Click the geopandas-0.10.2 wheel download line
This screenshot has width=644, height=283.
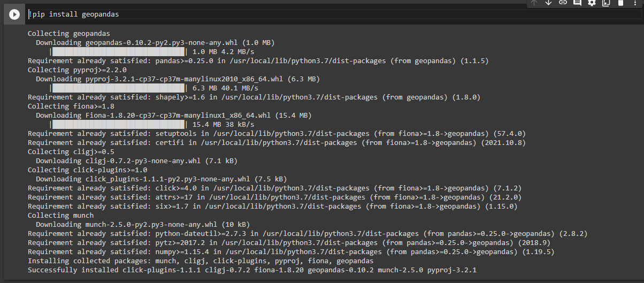click(x=156, y=42)
